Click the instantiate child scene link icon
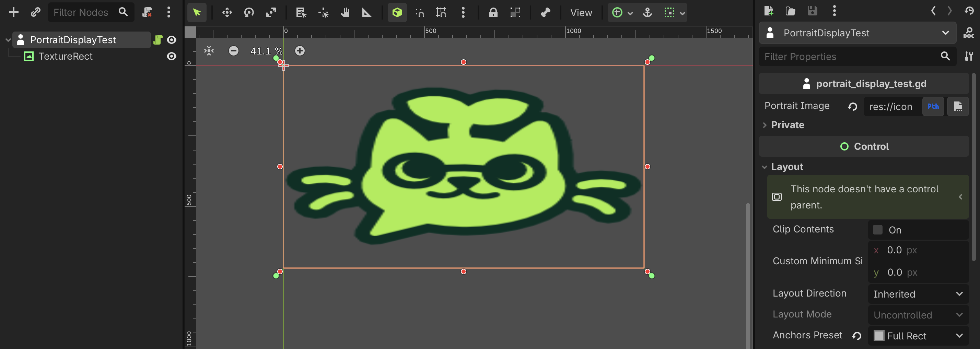Screen dimensions: 980x349 [x=35, y=13]
